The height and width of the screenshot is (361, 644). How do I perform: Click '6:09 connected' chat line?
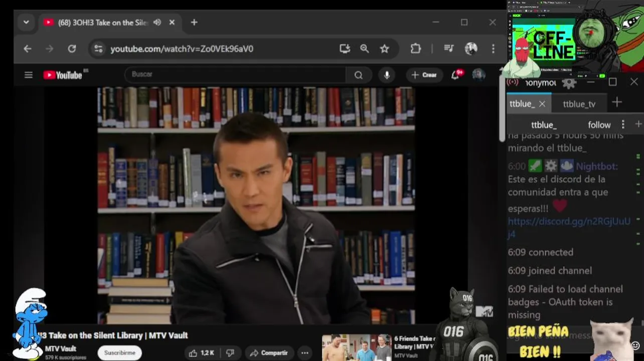tap(540, 252)
